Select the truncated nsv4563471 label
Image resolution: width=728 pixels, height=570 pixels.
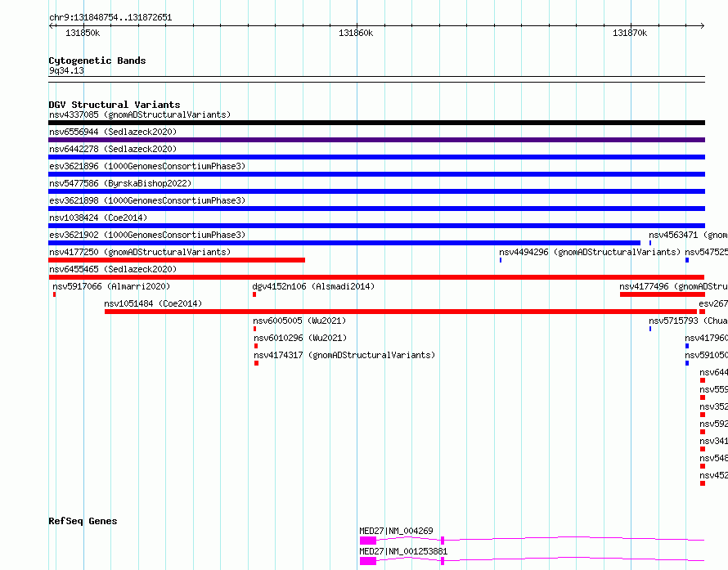click(x=688, y=235)
